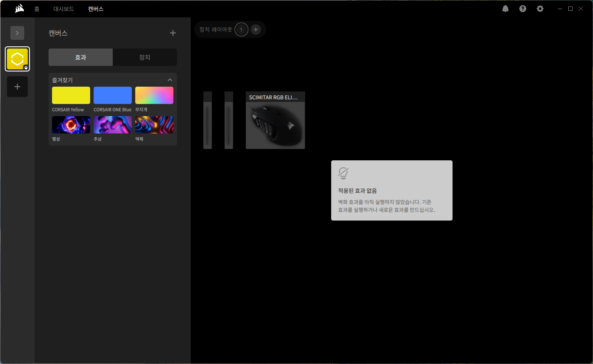Select the 추상 effect thumbnail

(113, 125)
